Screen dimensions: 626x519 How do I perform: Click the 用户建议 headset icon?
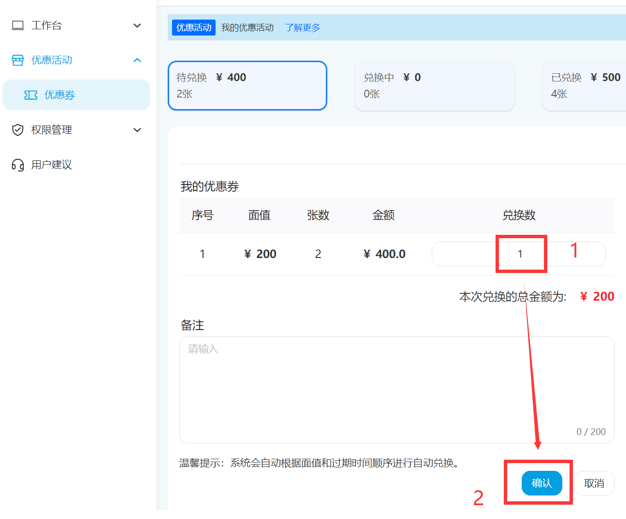(x=18, y=165)
